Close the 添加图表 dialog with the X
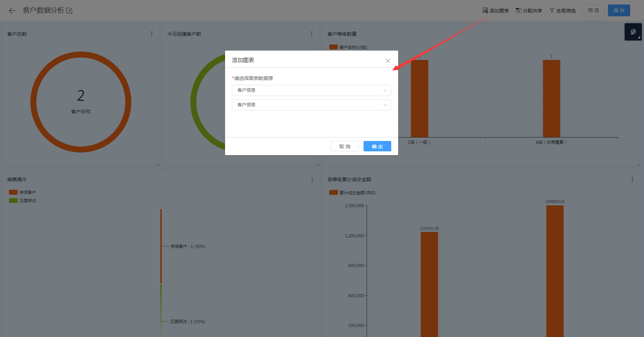644x337 pixels. 387,61
